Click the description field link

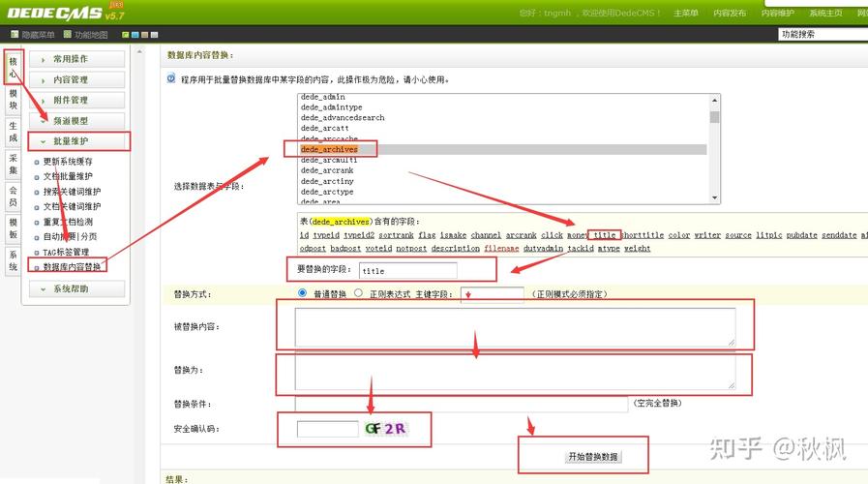456,249
